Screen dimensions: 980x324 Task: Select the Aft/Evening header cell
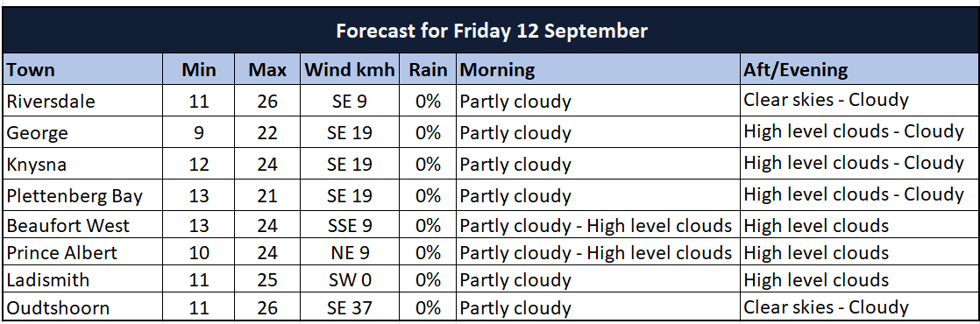859,69
